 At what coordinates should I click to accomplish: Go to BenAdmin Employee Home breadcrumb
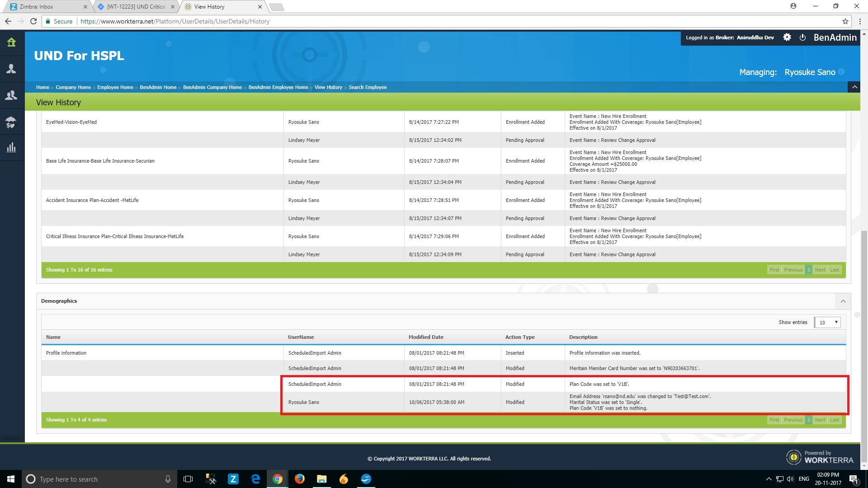278,87
